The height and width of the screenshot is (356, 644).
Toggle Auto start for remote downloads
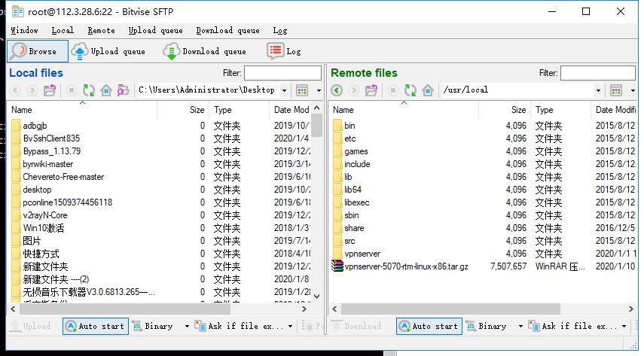429,326
